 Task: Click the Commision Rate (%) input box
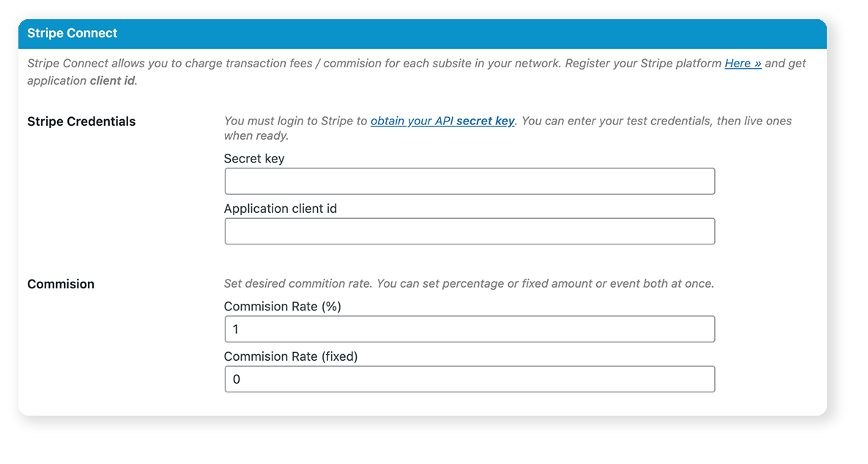point(469,329)
